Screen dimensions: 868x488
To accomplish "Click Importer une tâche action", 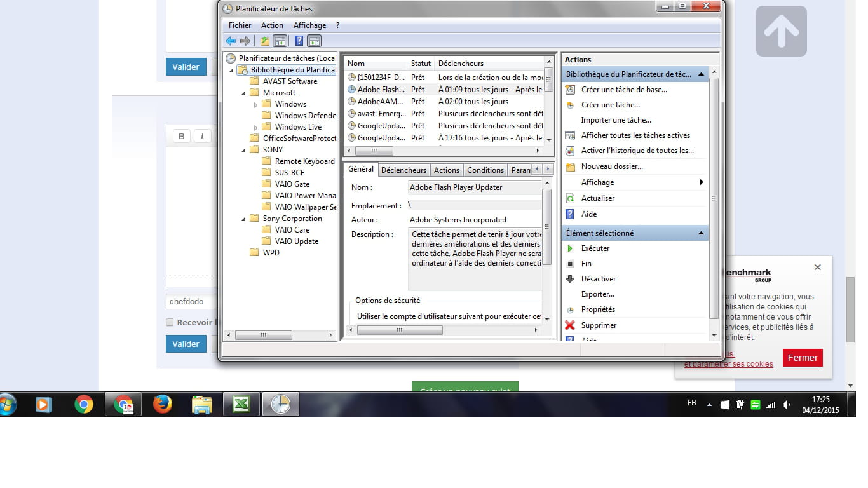I will point(616,120).
